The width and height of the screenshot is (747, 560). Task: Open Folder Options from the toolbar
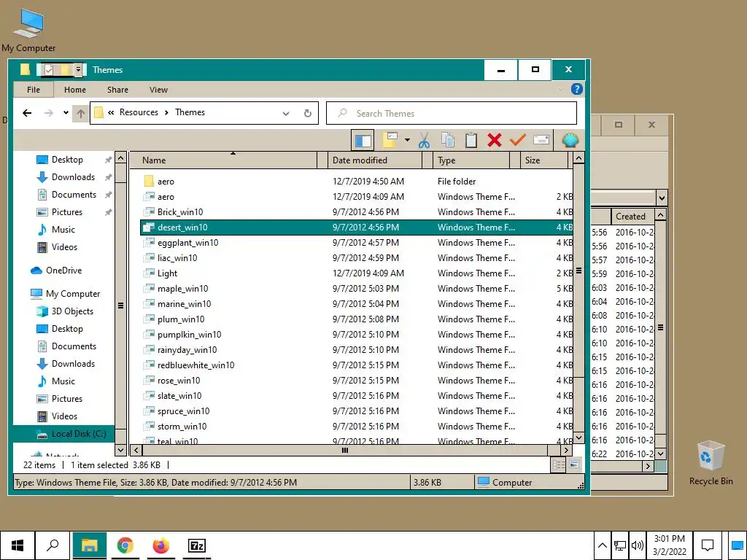pos(390,140)
